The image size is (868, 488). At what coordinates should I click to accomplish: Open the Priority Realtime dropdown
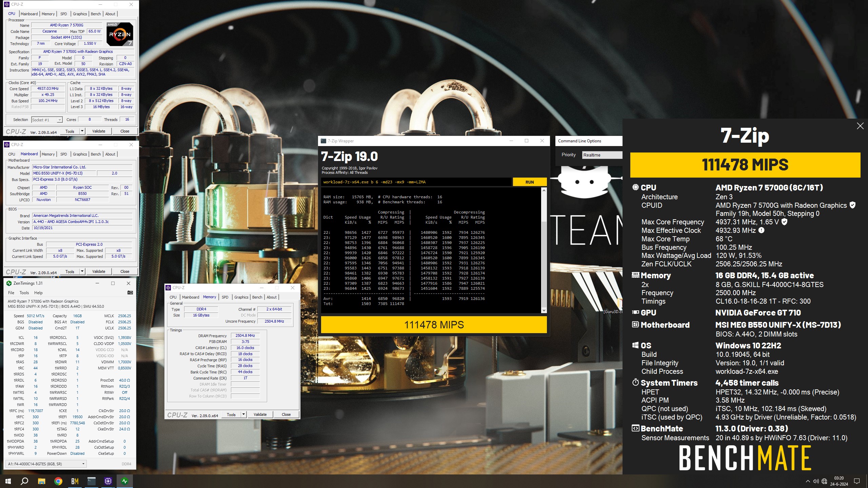click(x=602, y=155)
